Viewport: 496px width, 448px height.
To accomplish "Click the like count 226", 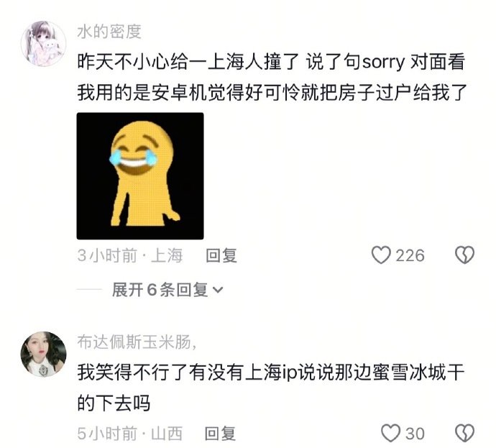I will (410, 255).
